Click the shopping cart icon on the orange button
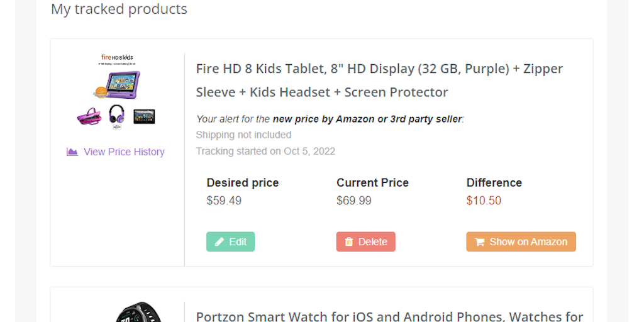 (x=480, y=242)
